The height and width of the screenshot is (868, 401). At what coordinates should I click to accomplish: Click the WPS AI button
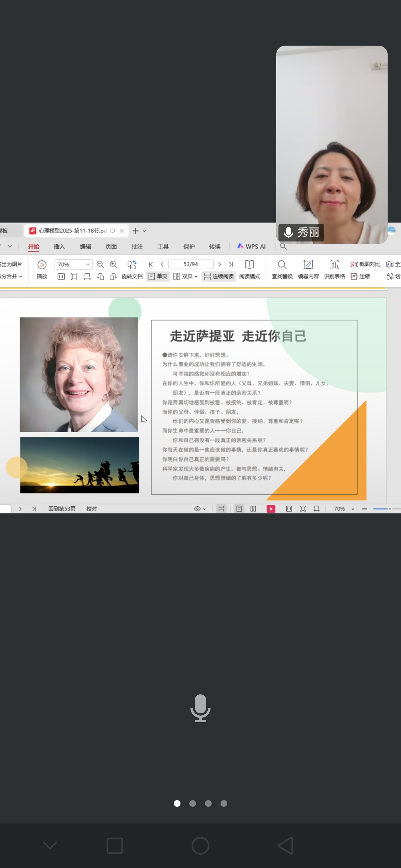click(252, 247)
